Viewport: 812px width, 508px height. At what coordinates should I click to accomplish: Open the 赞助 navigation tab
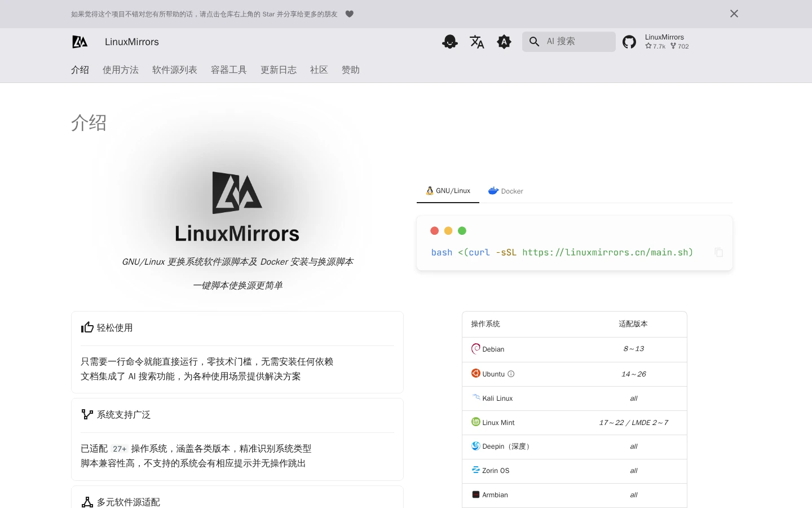coord(351,70)
